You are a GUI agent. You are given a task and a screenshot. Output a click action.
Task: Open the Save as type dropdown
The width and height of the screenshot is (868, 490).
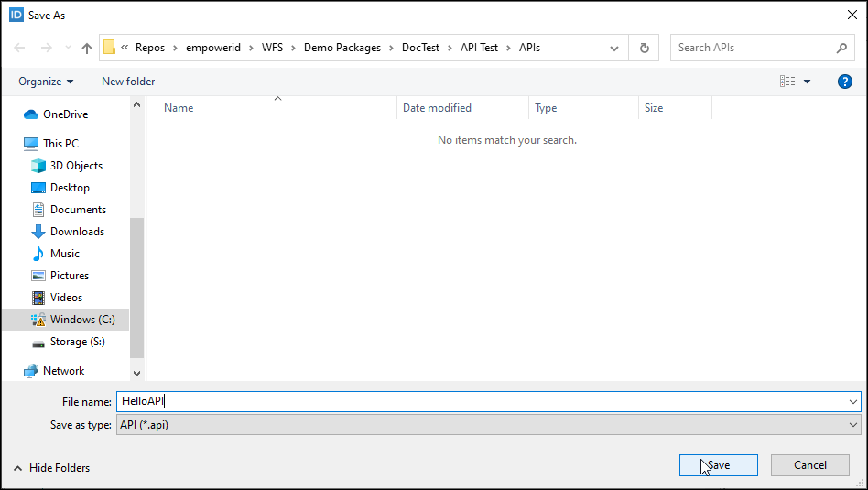[x=487, y=425]
